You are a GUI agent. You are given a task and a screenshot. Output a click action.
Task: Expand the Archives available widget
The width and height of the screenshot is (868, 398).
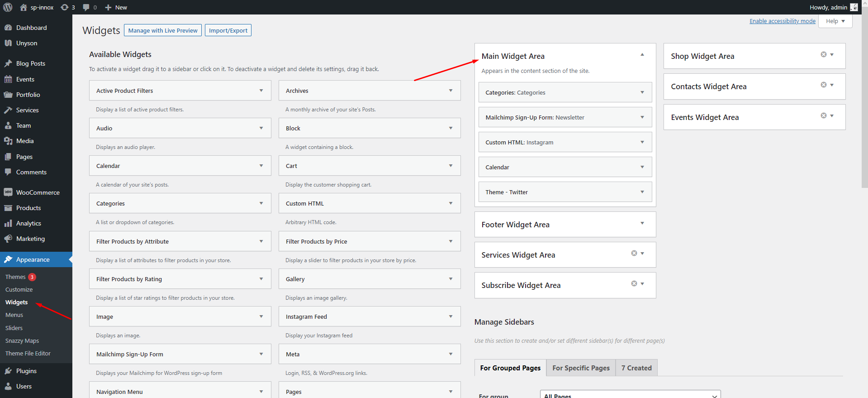(451, 91)
